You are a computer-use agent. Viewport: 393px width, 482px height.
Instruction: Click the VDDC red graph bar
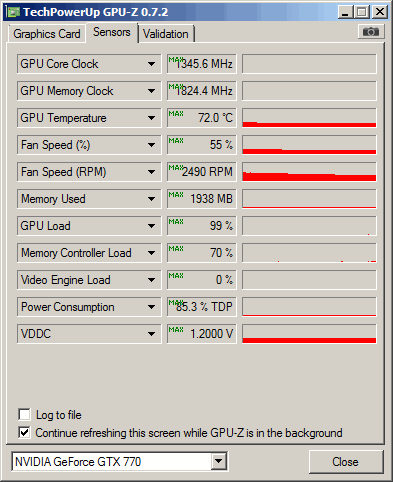(309, 340)
